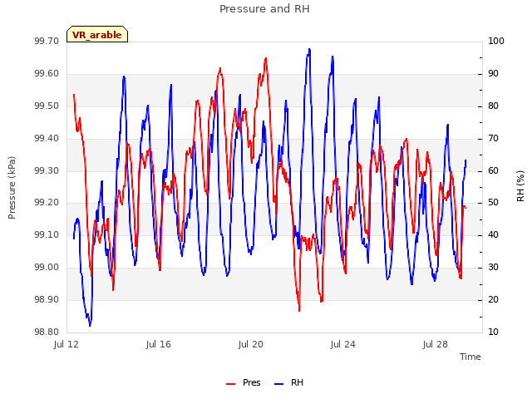The height and width of the screenshot is (399, 532).
Task: Click the red Pres legend swatch
Action: click(x=231, y=384)
